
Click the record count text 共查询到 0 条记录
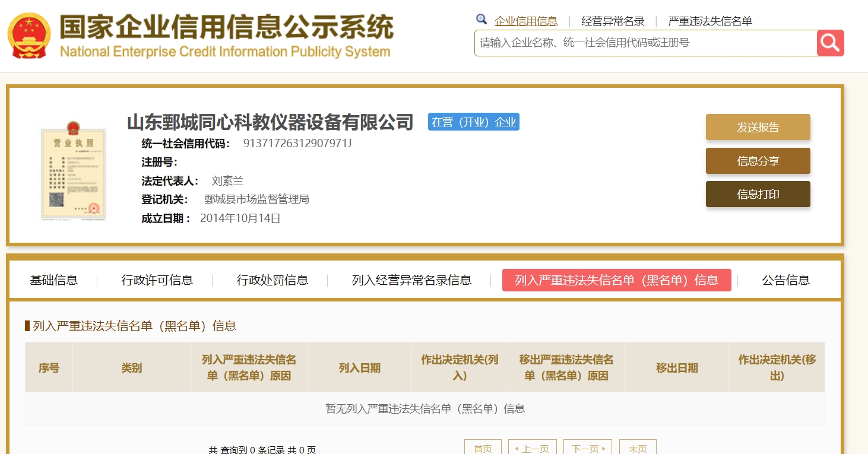[x=246, y=450]
